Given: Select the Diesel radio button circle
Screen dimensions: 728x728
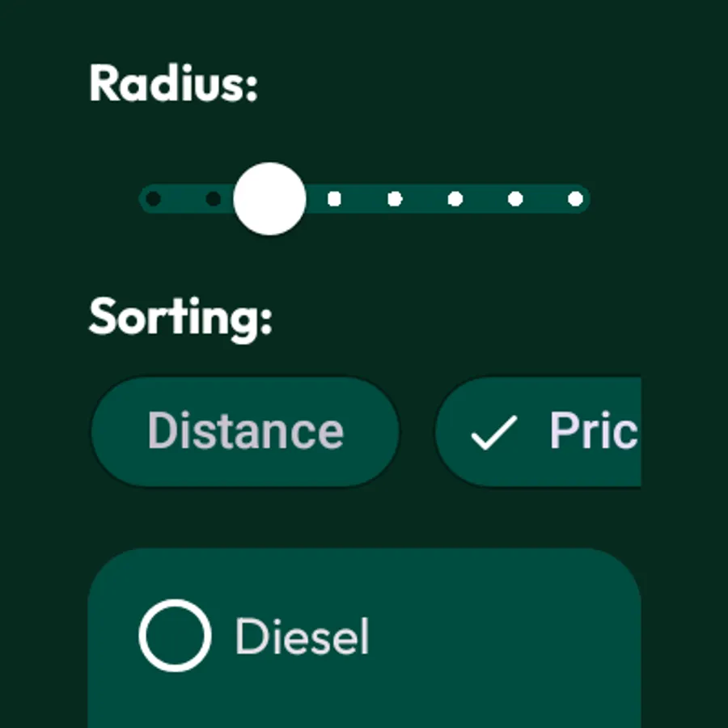Looking at the screenshot, I should [175, 635].
